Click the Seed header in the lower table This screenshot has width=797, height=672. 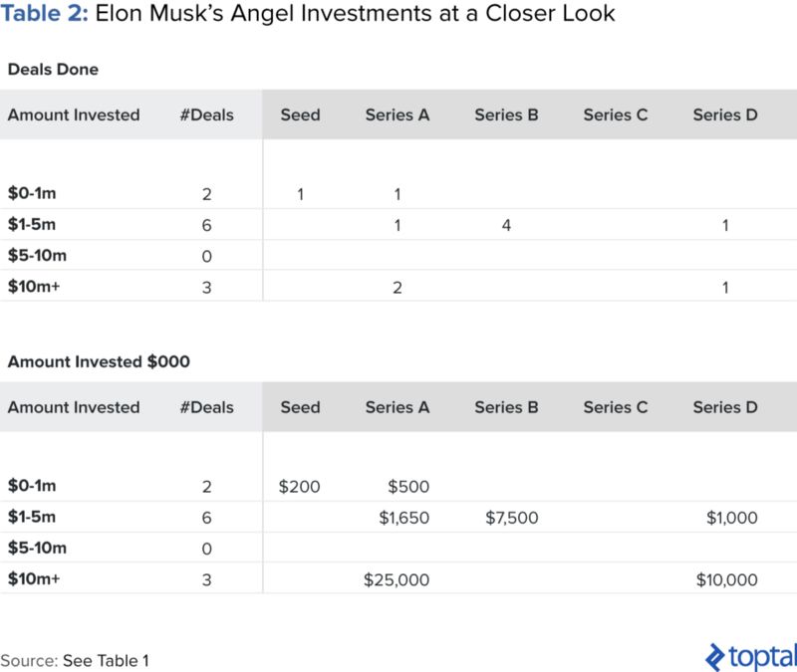click(x=300, y=407)
